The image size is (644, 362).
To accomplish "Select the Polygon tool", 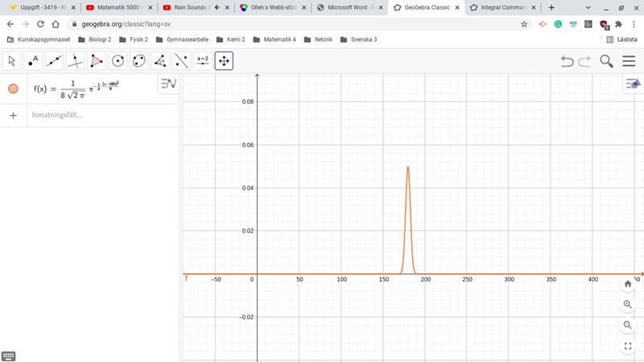I will (97, 61).
